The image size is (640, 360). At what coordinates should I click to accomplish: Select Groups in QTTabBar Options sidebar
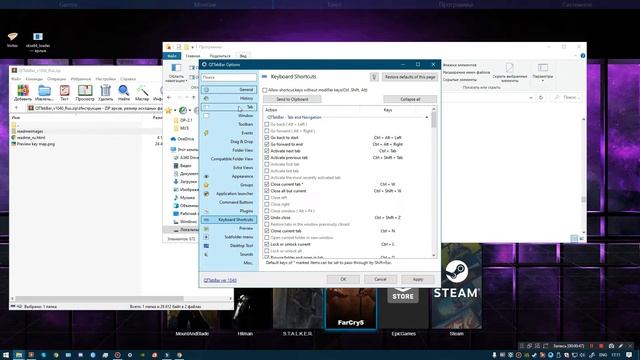click(x=229, y=185)
